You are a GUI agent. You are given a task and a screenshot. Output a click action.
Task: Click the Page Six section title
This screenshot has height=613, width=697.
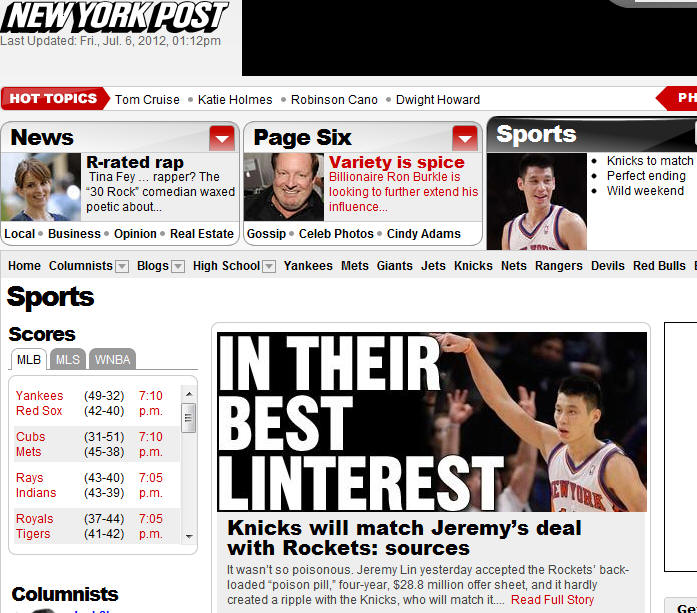(303, 137)
